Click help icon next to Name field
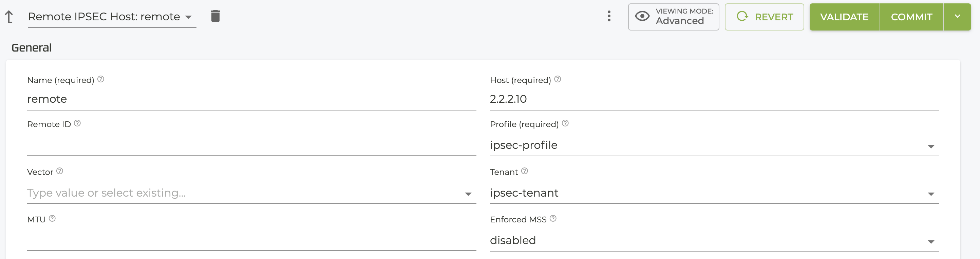 click(x=101, y=79)
